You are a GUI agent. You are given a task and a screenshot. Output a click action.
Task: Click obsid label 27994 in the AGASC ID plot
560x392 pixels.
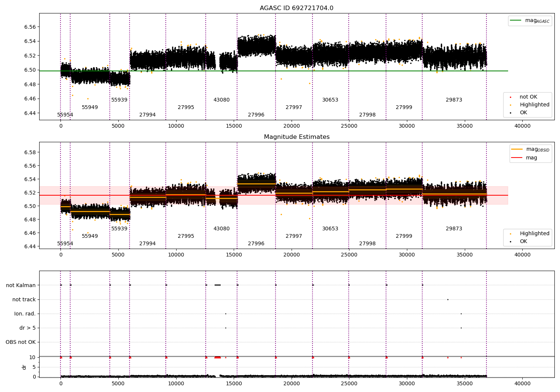(147, 115)
